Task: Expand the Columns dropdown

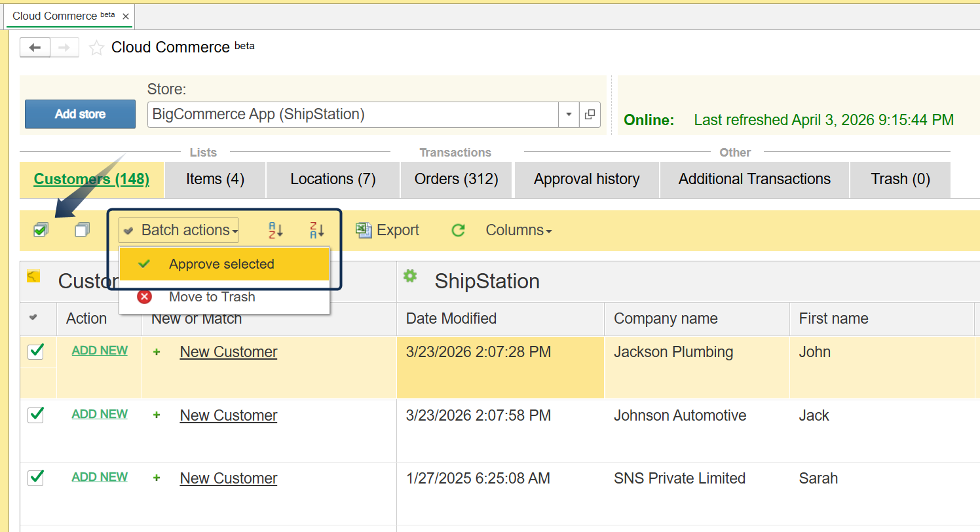Action: (x=518, y=230)
